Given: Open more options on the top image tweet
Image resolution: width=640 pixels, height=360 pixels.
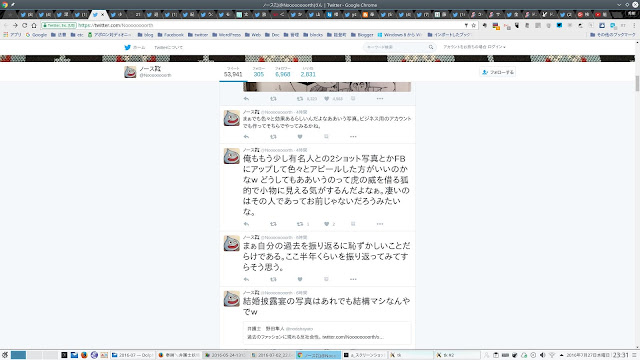Looking at the screenshot, I should tap(380, 98).
